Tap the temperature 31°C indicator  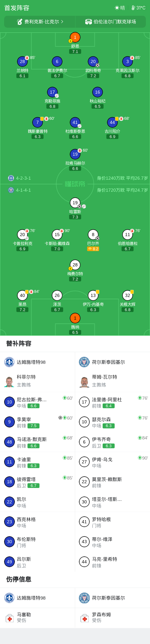tap(139, 8)
